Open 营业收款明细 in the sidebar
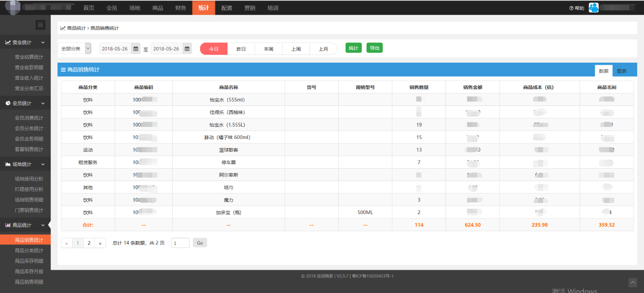This screenshot has height=293, width=644. (29, 67)
